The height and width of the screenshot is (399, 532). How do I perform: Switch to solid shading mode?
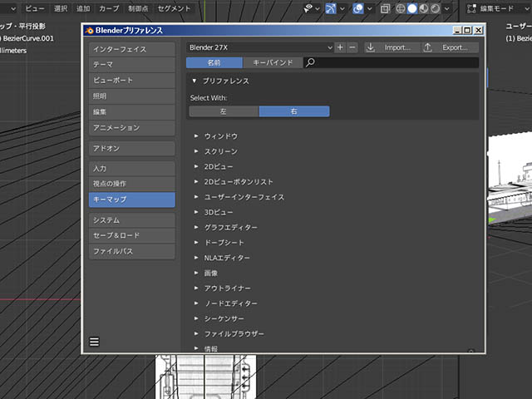click(x=412, y=8)
